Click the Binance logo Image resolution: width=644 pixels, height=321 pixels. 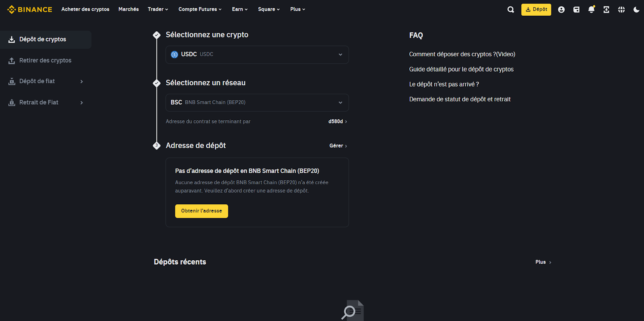click(30, 9)
